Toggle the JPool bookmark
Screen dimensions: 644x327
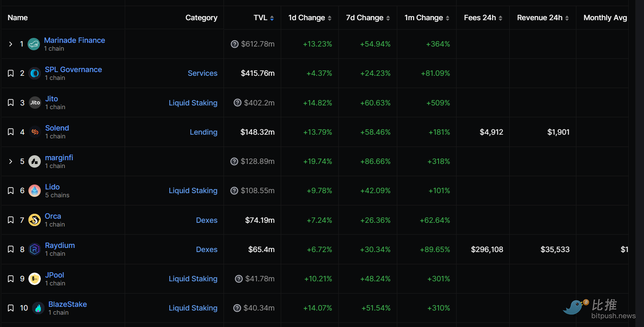click(11, 279)
